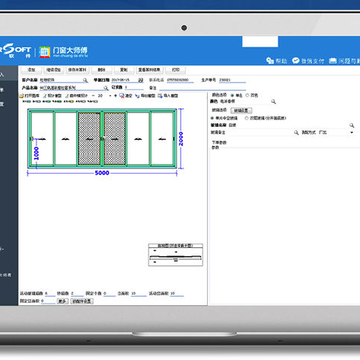Click the 打开图库 folder icon
Screen dimensions: 360x360
(22, 96)
